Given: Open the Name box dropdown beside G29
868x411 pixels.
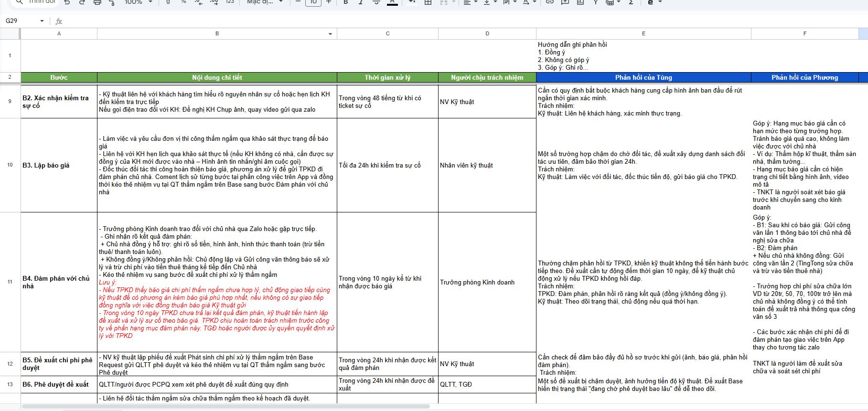Looking at the screenshot, I should pos(42,21).
